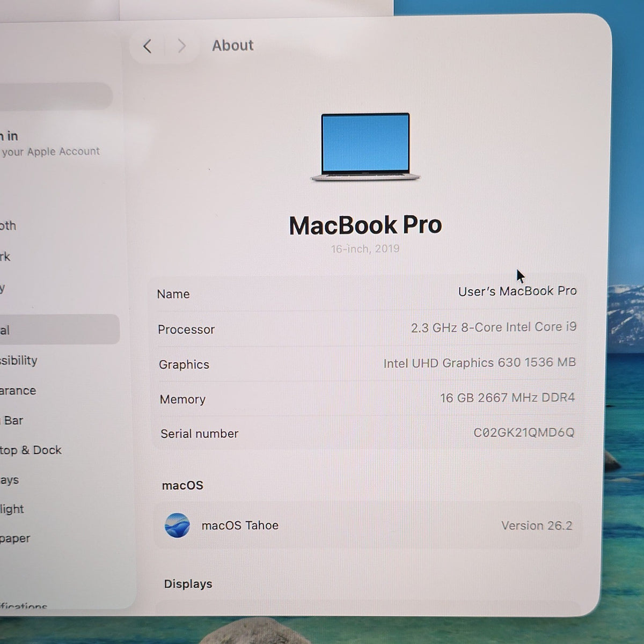This screenshot has height=644, width=644.
Task: Select the '2.3 GHz 8-Core Intel Core i9' value
Action: (494, 327)
